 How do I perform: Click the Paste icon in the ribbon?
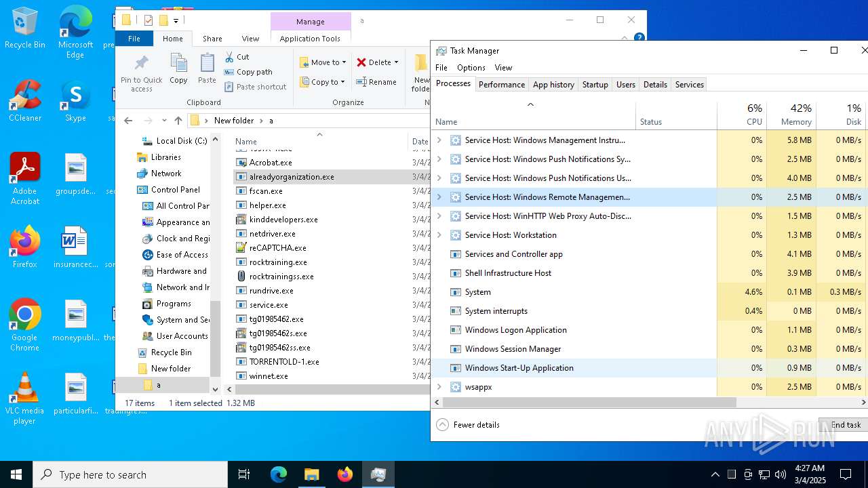click(x=207, y=69)
